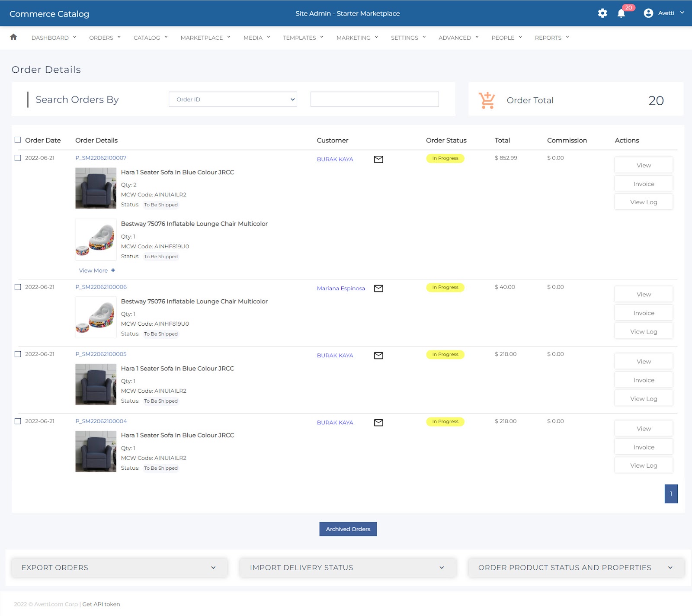Open order link P_SM22062100007
Screen dimensions: 692x616
coord(101,158)
